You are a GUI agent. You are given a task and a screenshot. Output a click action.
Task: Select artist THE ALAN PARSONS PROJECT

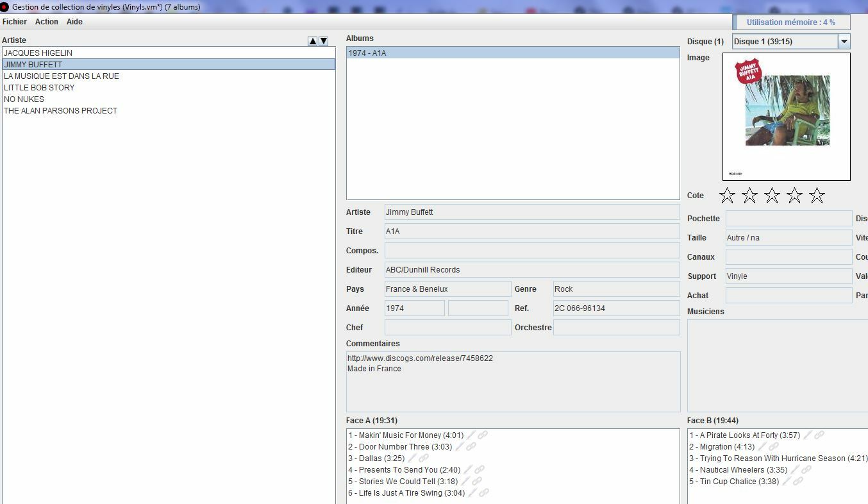(x=169, y=110)
